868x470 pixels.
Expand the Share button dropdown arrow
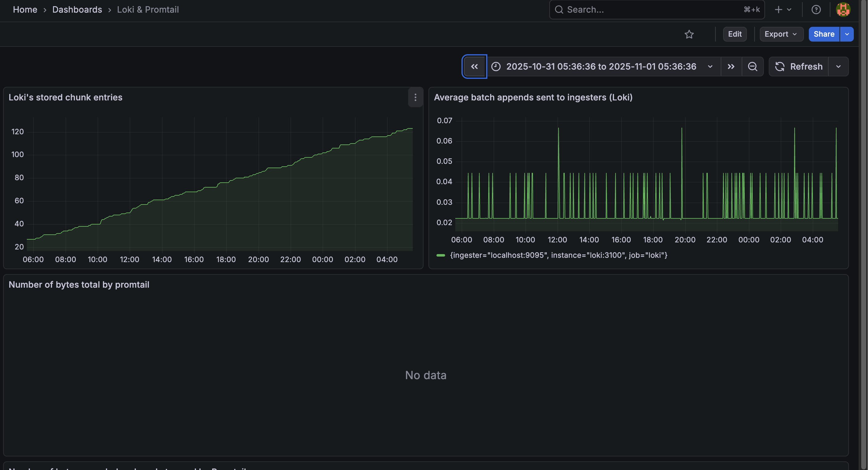coord(847,34)
